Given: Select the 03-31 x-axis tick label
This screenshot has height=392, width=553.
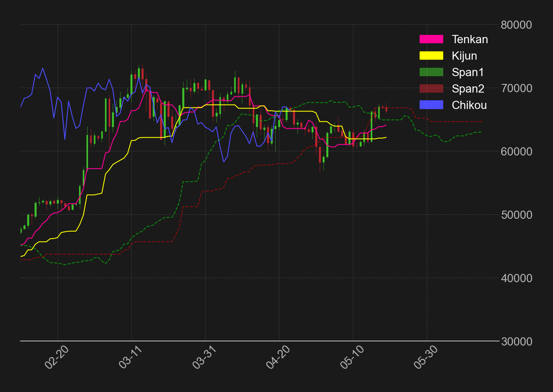Looking at the screenshot, I should tap(204, 357).
